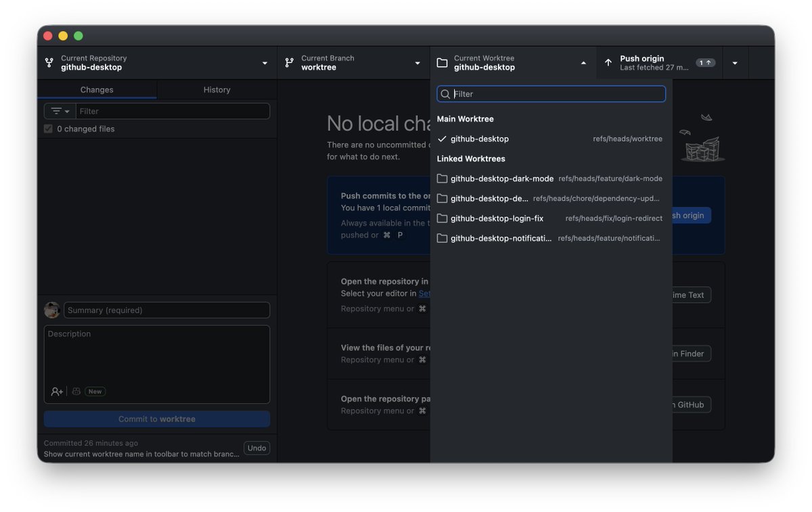The image size is (812, 512).
Task: Click folder icon of github-desktop-login-fix
Action: pyautogui.click(x=442, y=218)
